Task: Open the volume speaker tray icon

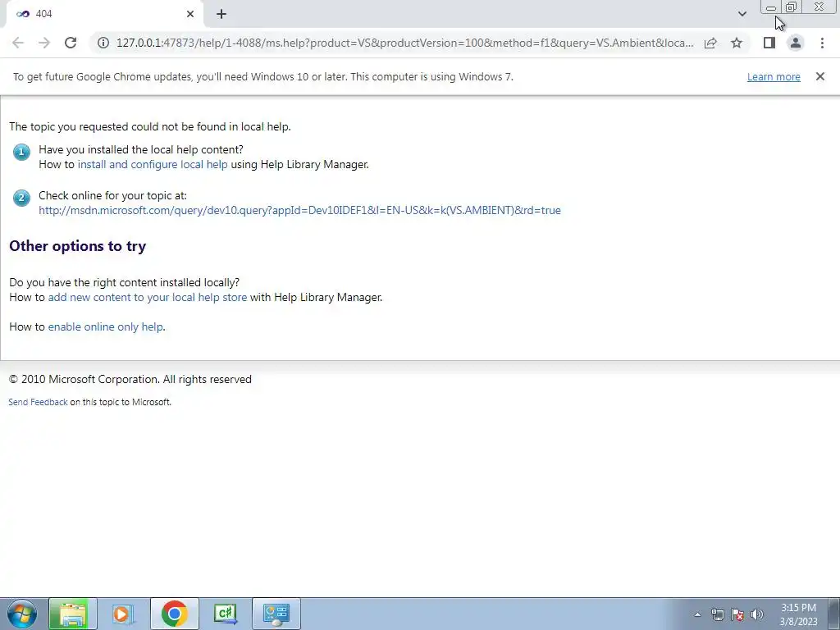Action: point(757,614)
